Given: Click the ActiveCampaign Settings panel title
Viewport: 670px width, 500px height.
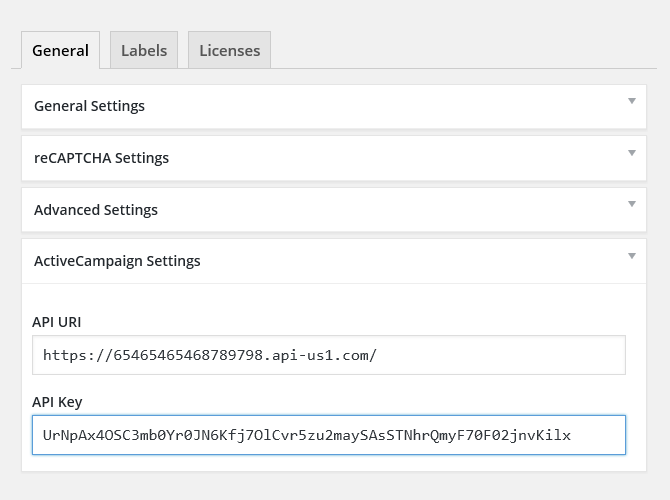Looking at the screenshot, I should pyautogui.click(x=117, y=261).
